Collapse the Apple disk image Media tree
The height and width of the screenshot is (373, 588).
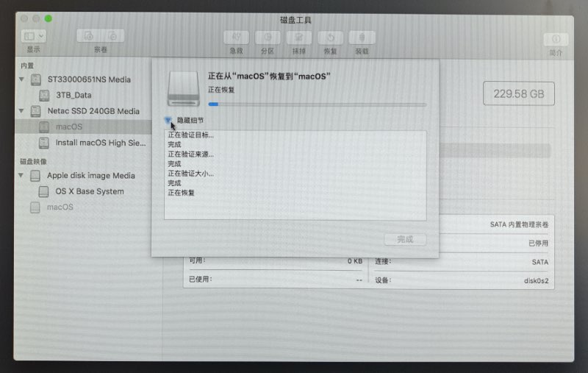[x=21, y=175]
